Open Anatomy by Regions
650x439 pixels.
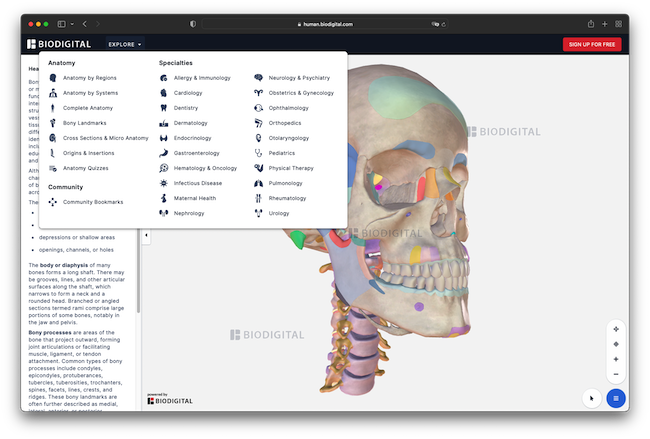(x=90, y=78)
